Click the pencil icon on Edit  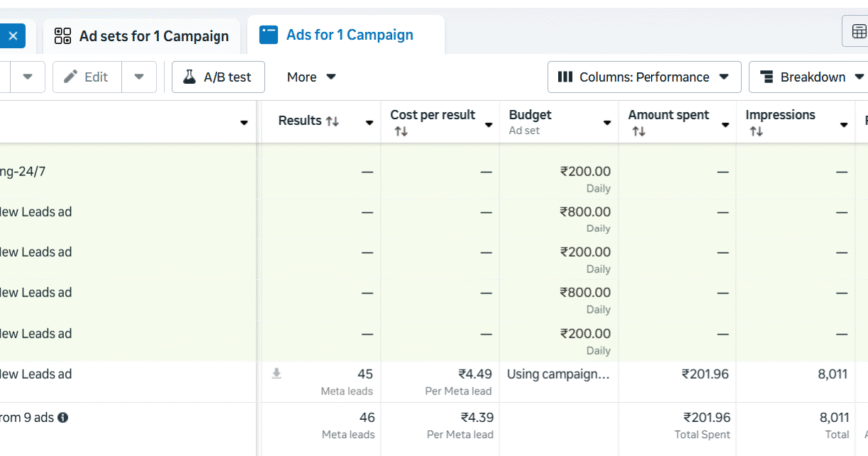(71, 77)
